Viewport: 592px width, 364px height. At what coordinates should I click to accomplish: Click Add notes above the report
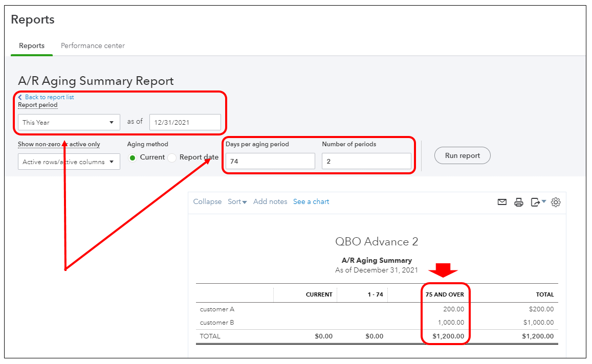coord(270,201)
